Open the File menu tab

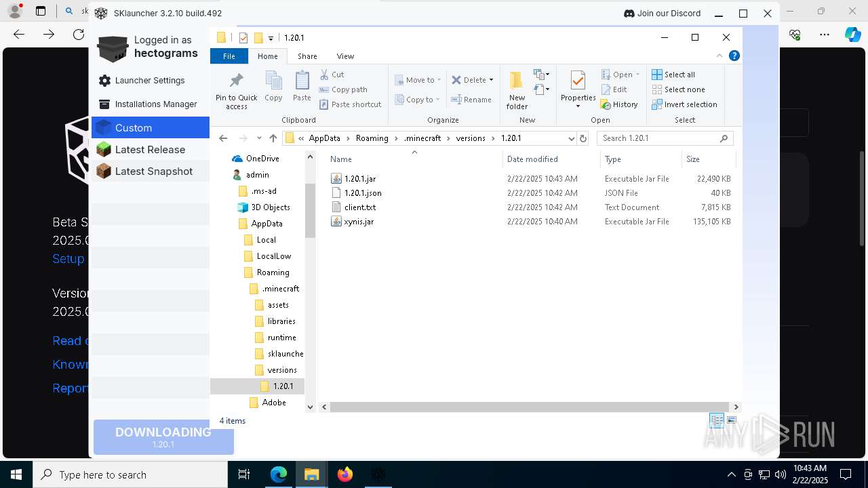(229, 56)
